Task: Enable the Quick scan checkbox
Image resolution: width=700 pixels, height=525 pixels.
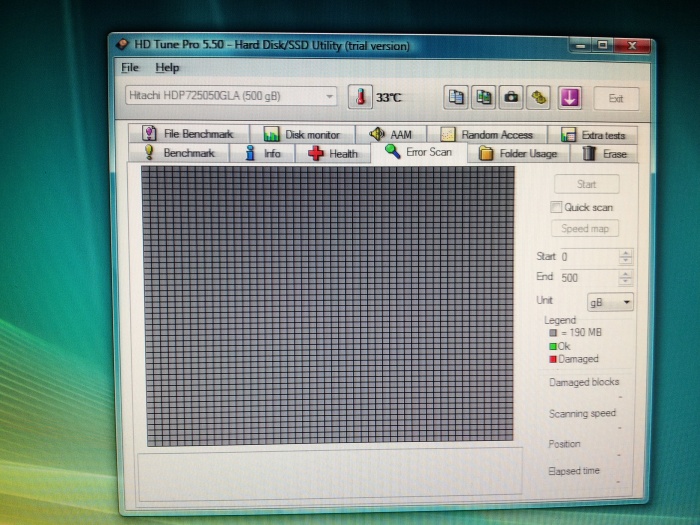Action: 556,207
